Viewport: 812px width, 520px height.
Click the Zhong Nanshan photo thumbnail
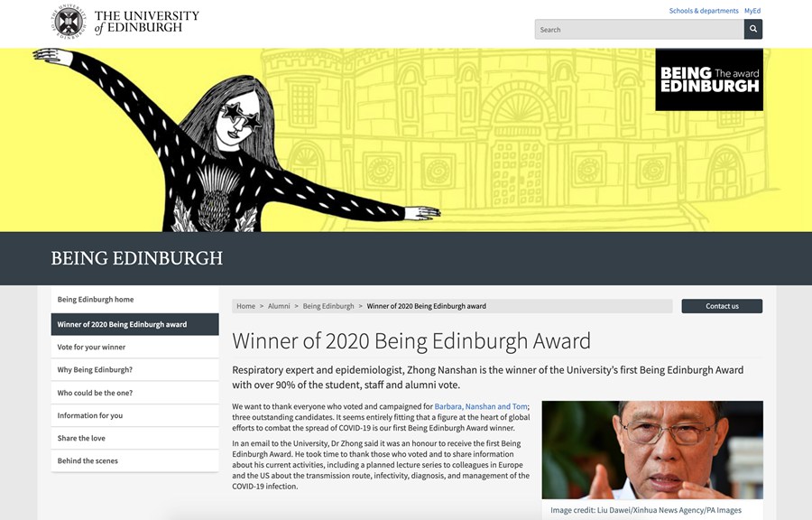click(652, 450)
